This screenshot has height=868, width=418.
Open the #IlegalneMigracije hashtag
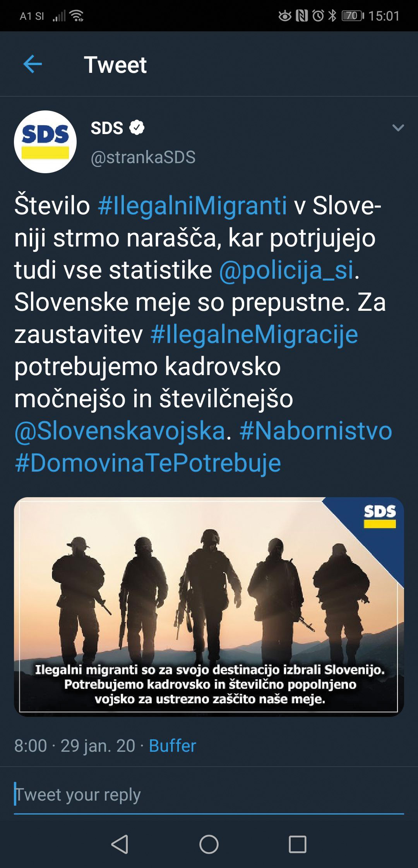click(x=254, y=334)
